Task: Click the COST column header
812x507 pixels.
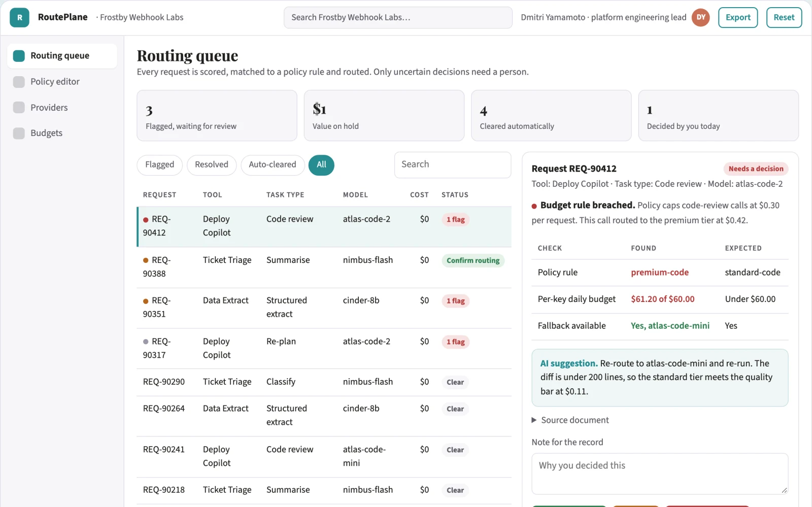Action: tap(419, 195)
